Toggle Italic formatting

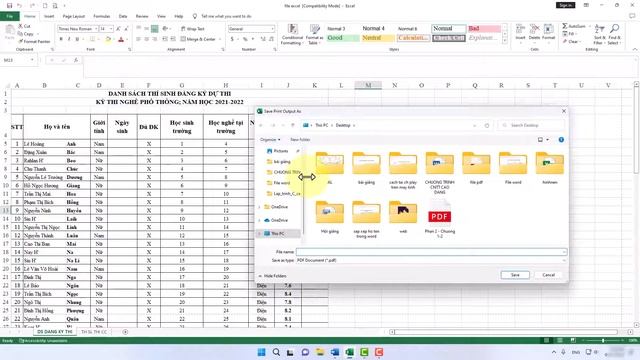(x=69, y=40)
